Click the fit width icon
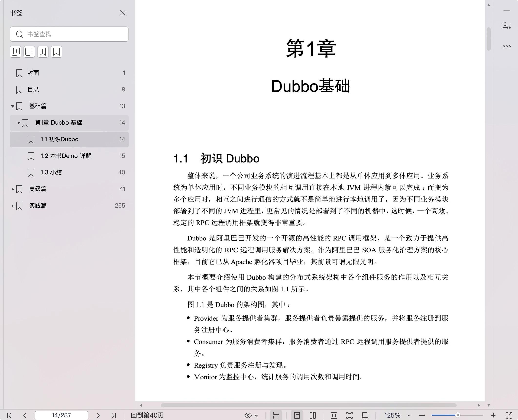518x420 pixels. 365,415
